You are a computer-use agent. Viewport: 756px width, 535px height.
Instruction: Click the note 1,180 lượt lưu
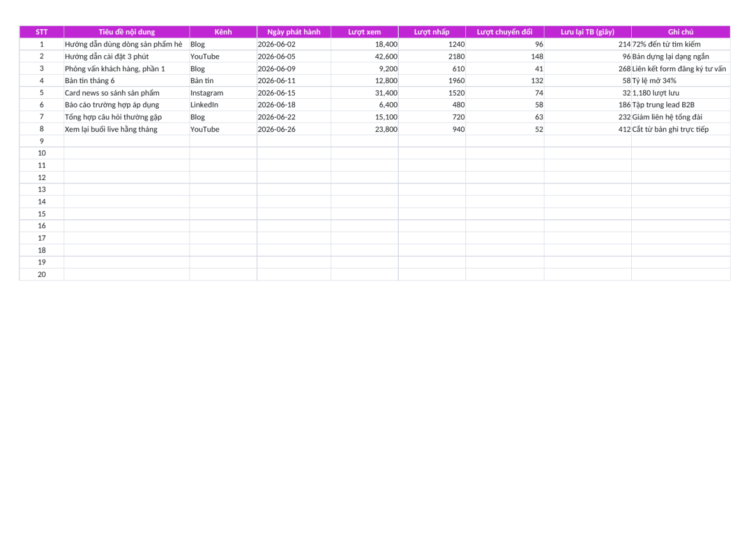[x=681, y=93]
